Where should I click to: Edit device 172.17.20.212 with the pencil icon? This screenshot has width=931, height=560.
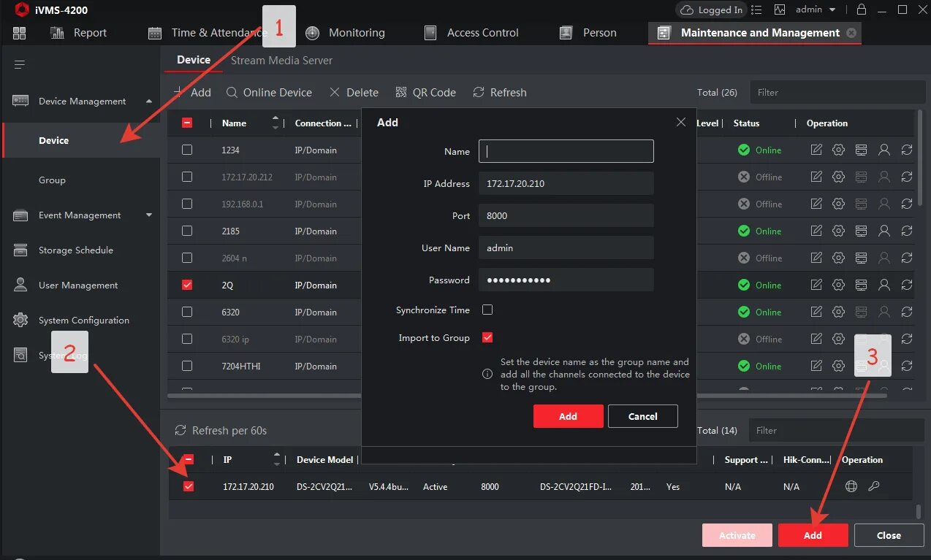[816, 177]
